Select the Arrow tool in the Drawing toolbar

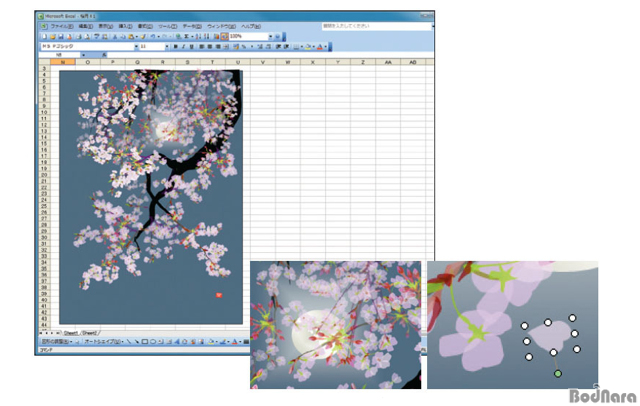(137, 342)
